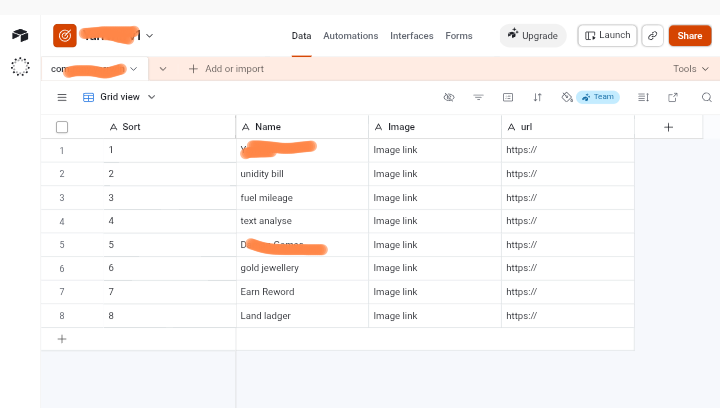
Task: Switch to the Data tab
Action: tap(301, 36)
